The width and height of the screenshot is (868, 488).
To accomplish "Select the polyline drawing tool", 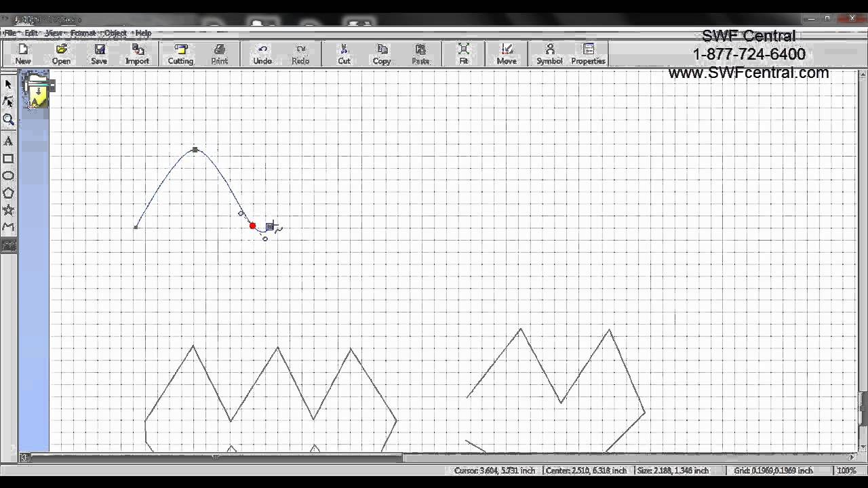I will [8, 227].
